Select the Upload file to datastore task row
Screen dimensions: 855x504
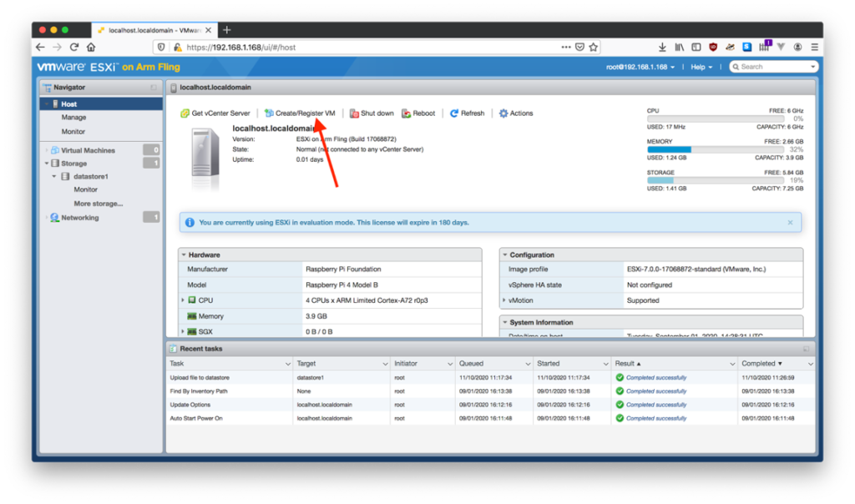coord(491,378)
